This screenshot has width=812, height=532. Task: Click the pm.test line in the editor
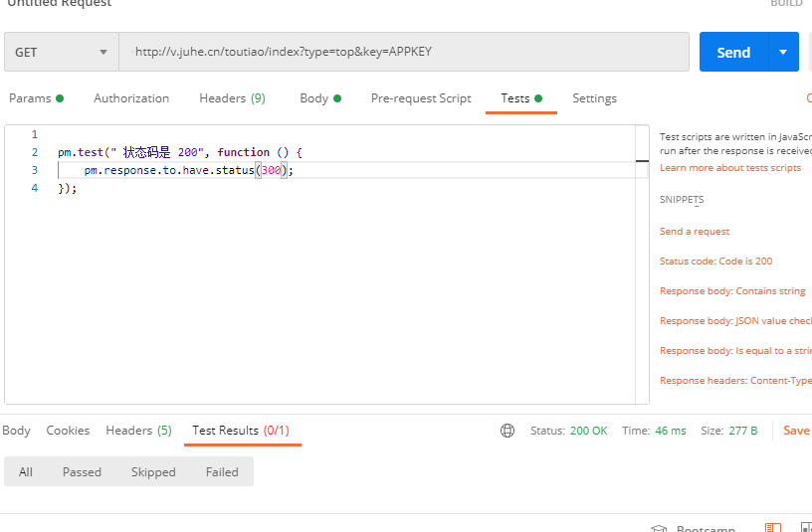[180, 152]
